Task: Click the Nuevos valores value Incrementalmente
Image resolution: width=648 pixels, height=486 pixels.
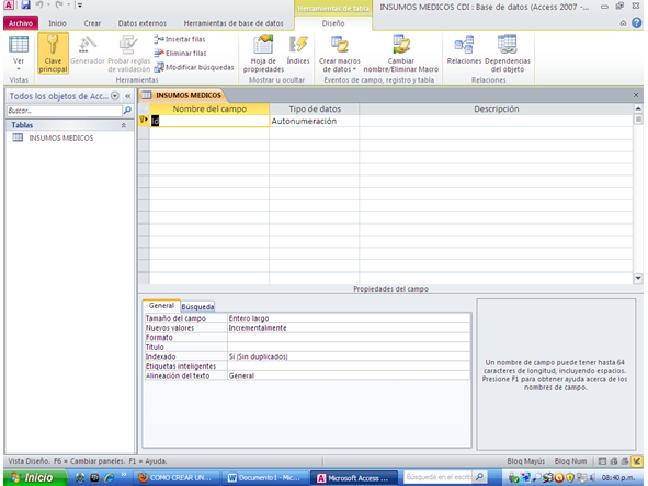Action: (x=349, y=328)
